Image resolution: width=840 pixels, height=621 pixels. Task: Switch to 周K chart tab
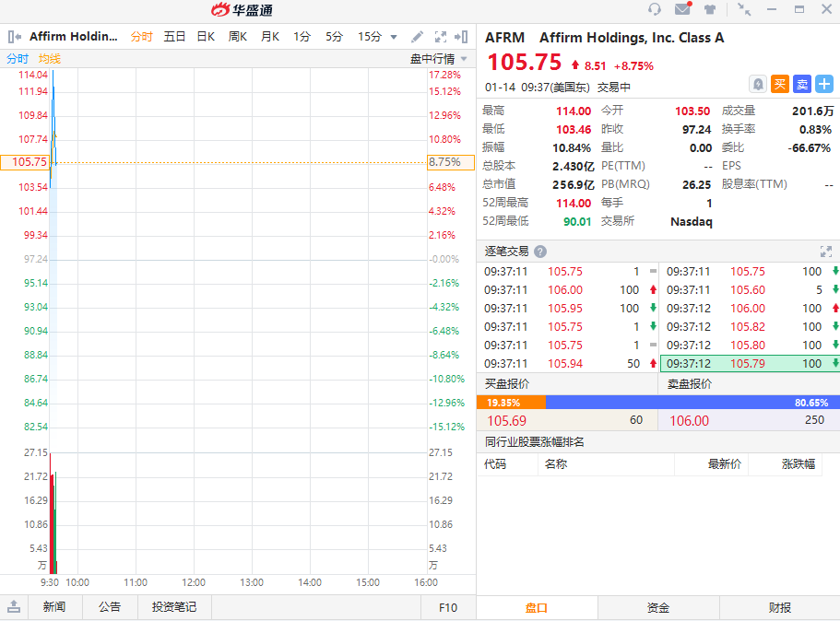(237, 37)
